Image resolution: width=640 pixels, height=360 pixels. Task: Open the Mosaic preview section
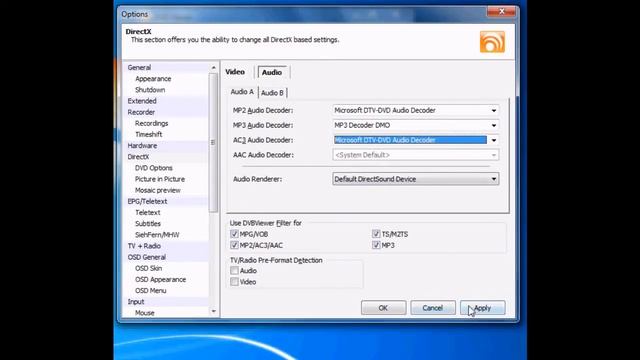158,190
